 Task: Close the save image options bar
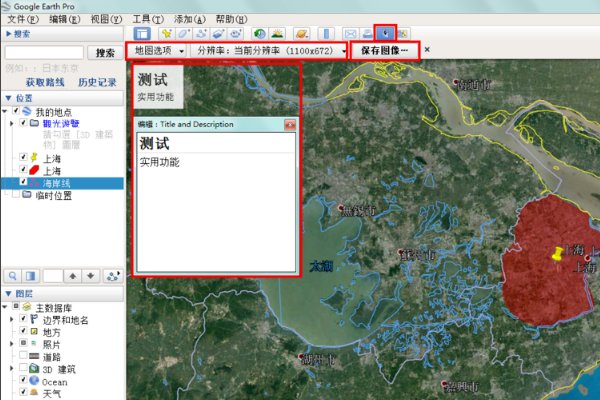pos(427,49)
